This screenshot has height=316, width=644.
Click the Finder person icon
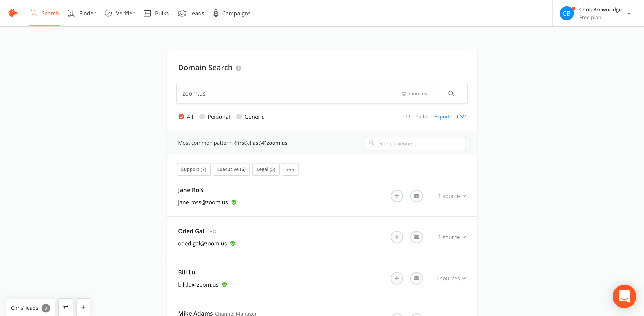72,13
